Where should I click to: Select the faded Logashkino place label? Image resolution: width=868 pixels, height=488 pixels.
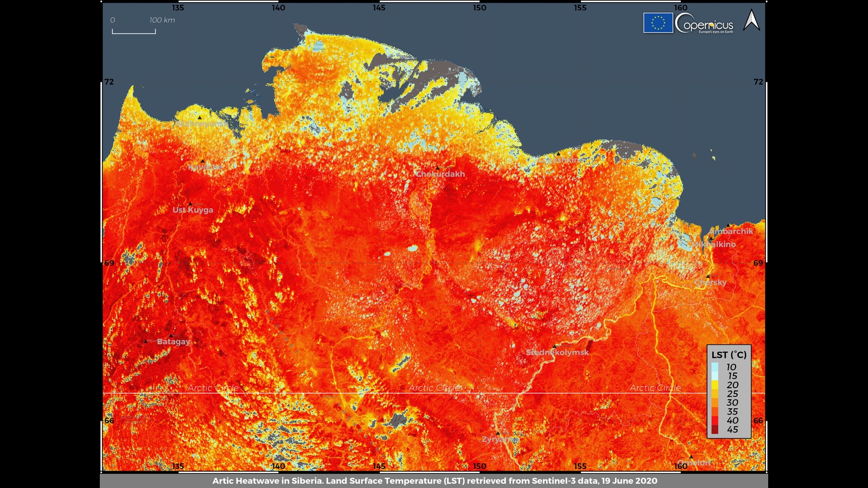(x=560, y=160)
